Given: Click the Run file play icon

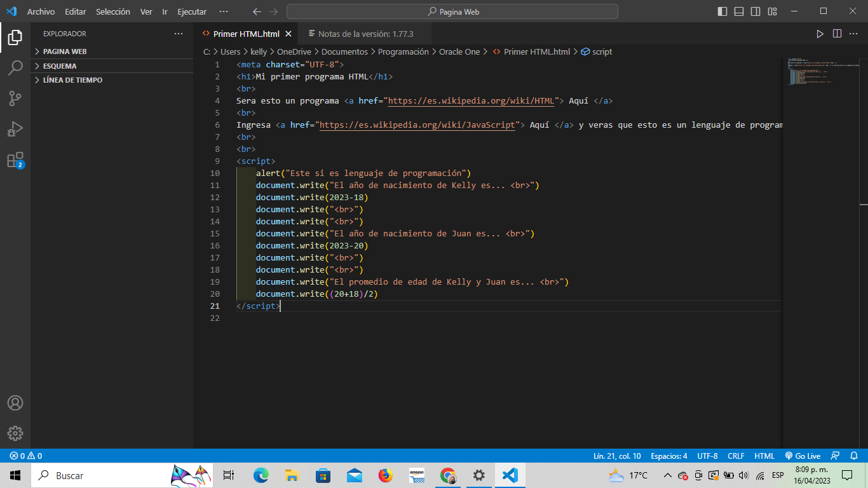Looking at the screenshot, I should [820, 34].
